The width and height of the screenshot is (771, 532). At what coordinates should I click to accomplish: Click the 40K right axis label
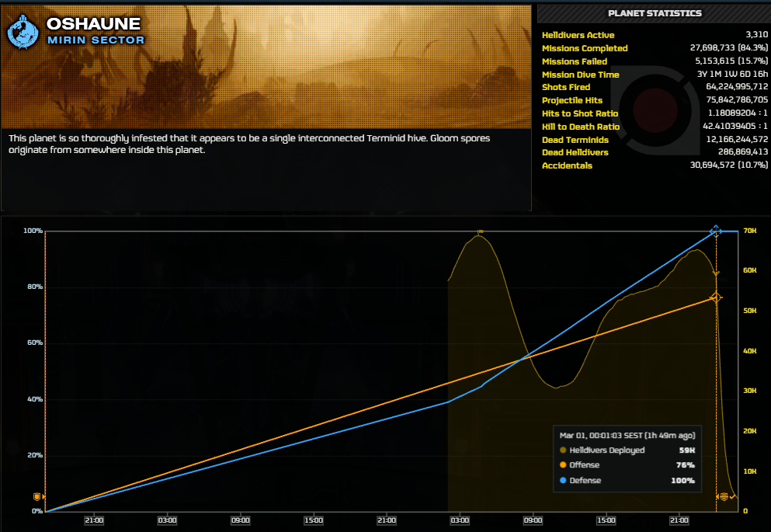749,351
